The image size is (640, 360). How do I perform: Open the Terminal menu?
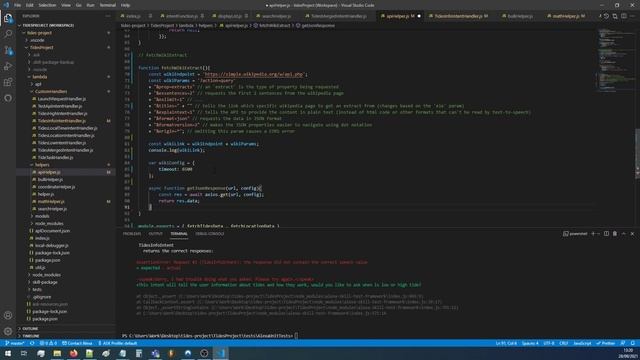107,5
